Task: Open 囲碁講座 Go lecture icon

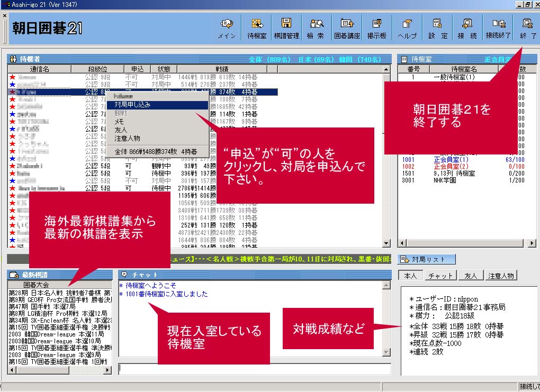Action: click(347, 28)
